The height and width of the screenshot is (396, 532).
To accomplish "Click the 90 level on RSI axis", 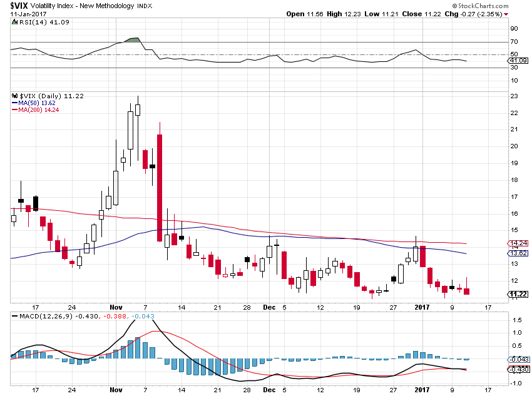I will pyautogui.click(x=514, y=29).
